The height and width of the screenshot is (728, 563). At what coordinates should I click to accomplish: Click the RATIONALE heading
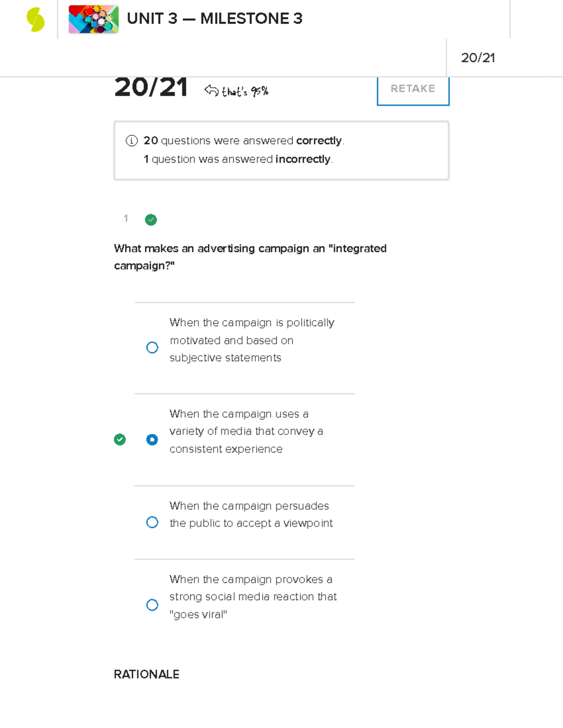point(146,675)
